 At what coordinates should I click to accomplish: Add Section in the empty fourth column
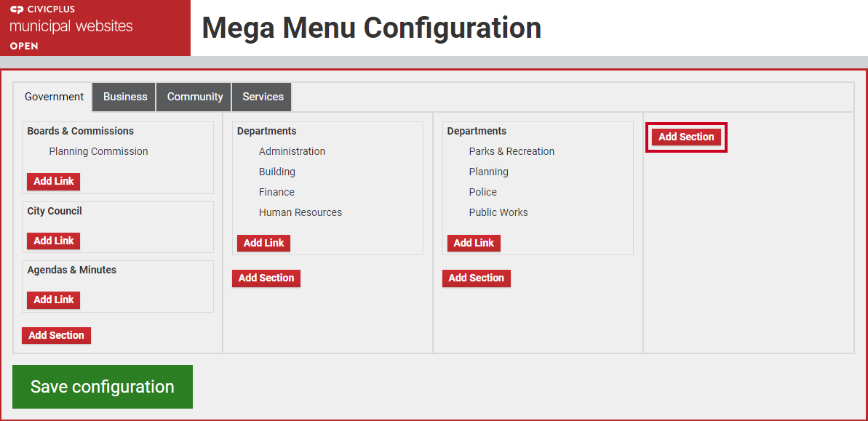click(686, 137)
